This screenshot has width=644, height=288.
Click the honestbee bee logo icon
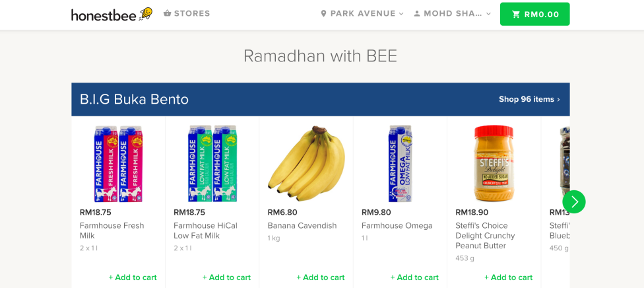pos(146,13)
